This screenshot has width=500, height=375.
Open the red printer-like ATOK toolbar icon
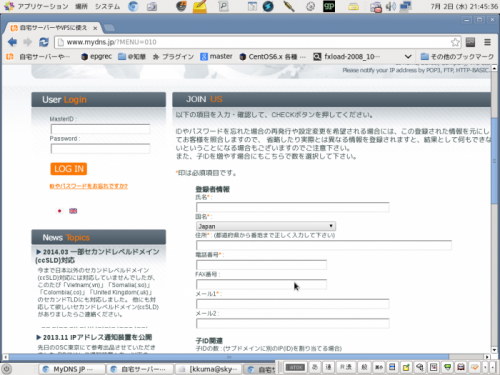[x=461, y=367]
